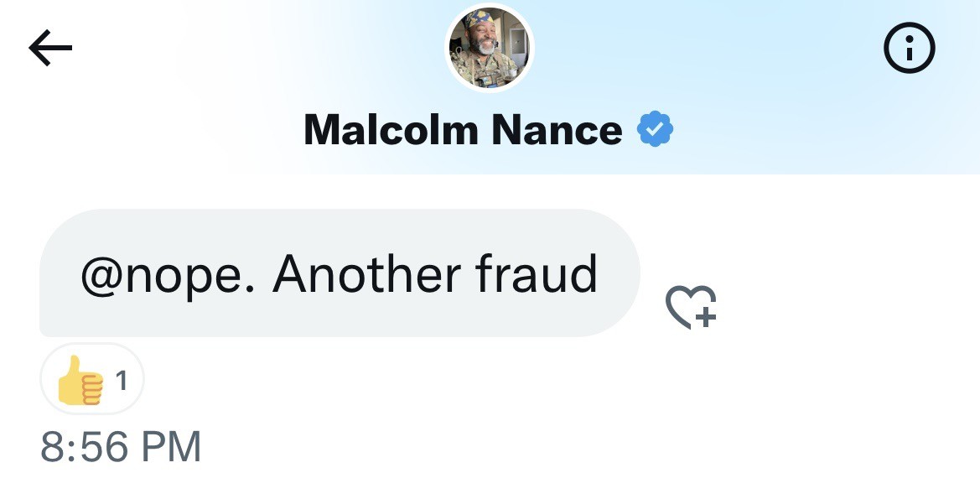The width and height of the screenshot is (980, 499).
Task: Click the thumbs up emoji
Action: (80, 381)
